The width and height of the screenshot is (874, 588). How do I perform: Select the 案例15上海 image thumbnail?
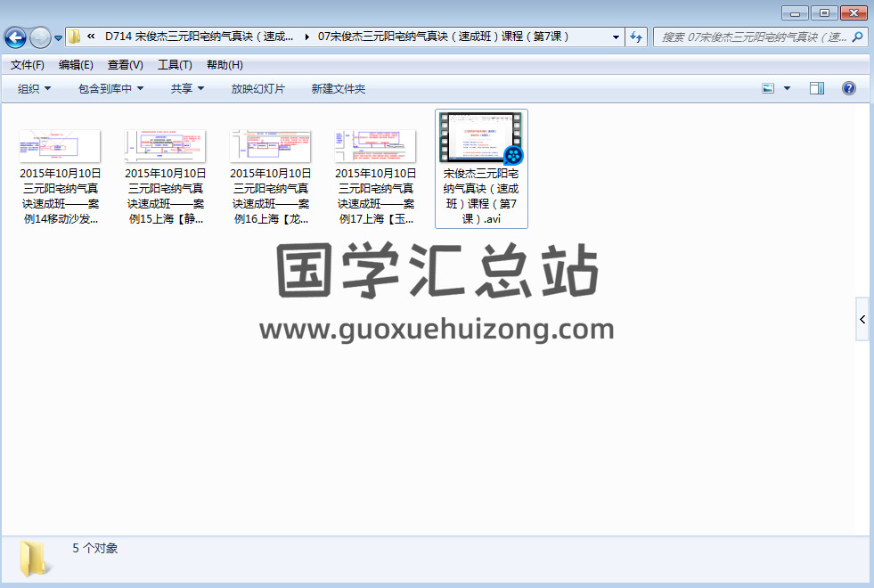[x=165, y=146]
